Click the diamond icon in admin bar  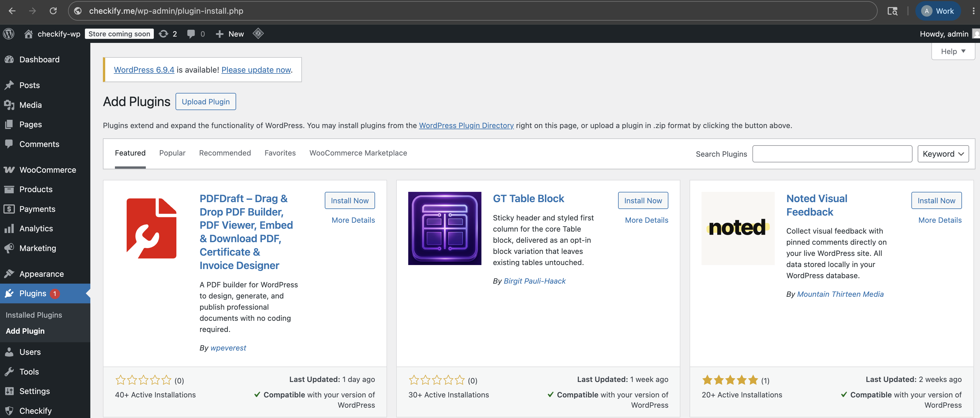(x=258, y=33)
